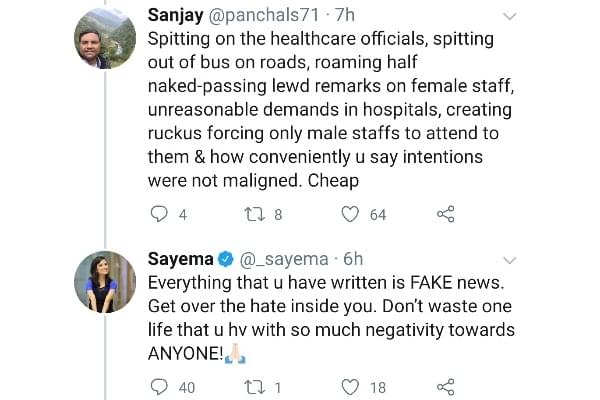Share Sayema's tweet via share icon
600x400 pixels.
[x=446, y=386]
